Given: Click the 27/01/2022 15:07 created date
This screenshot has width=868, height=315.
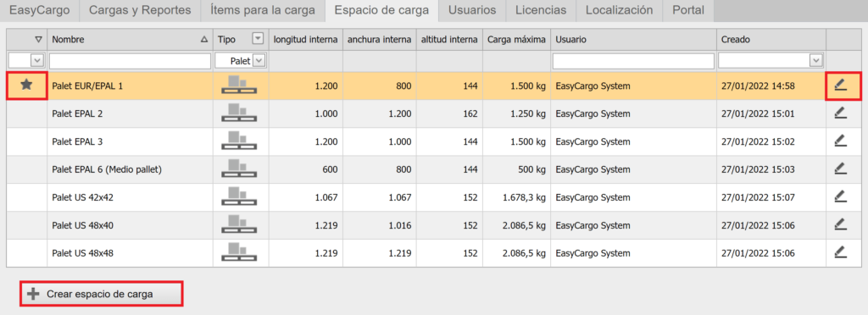Looking at the screenshot, I should coord(759,197).
